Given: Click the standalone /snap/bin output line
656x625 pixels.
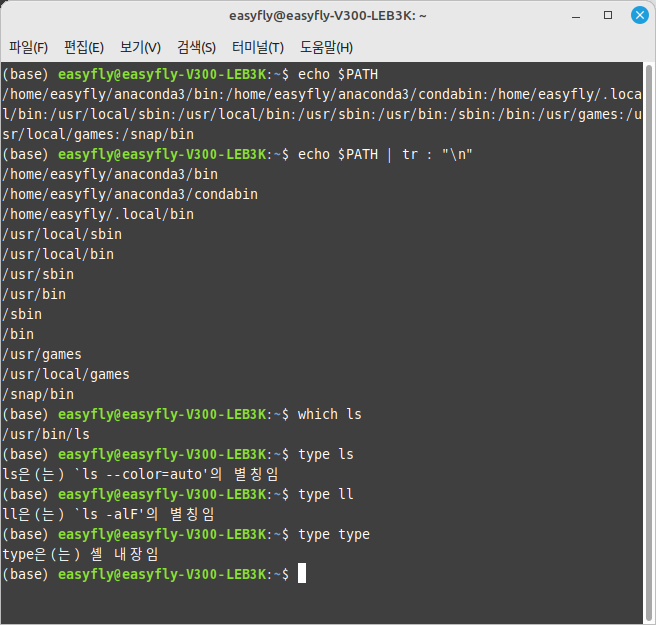Looking at the screenshot, I should pyautogui.click(x=38, y=395).
